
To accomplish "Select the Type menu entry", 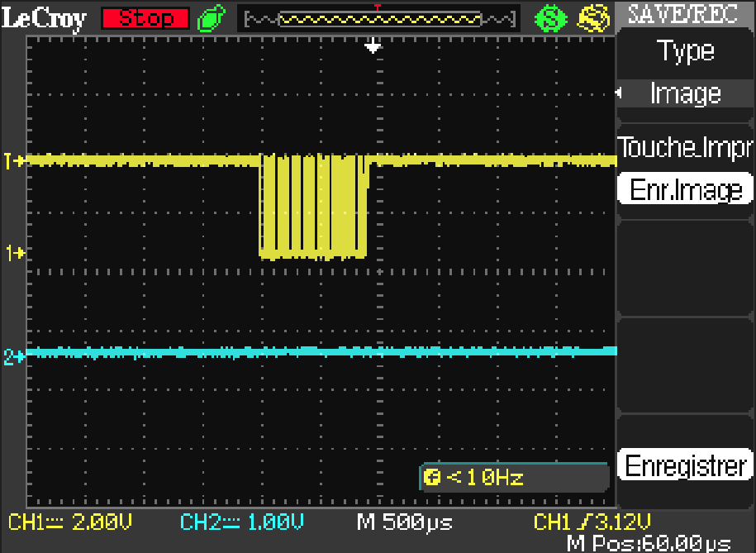I will 684,51.
